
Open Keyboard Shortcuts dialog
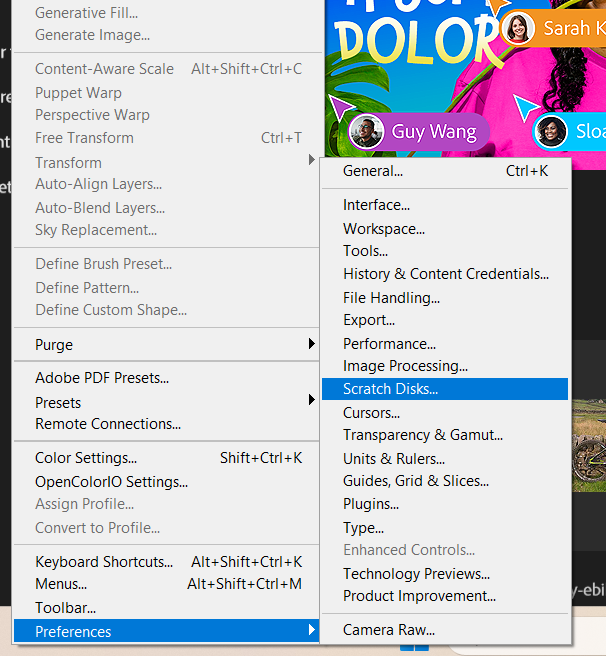click(166, 562)
